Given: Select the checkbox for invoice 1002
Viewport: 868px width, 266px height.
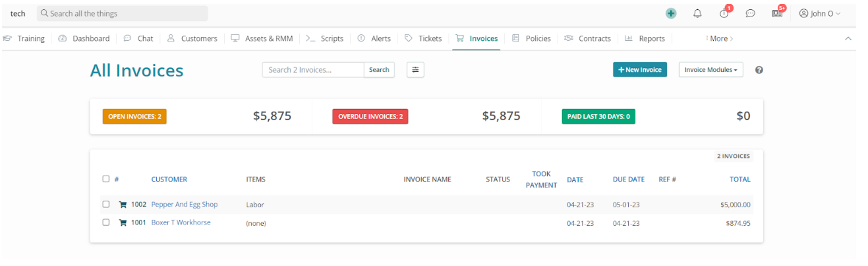Looking at the screenshot, I should point(106,205).
